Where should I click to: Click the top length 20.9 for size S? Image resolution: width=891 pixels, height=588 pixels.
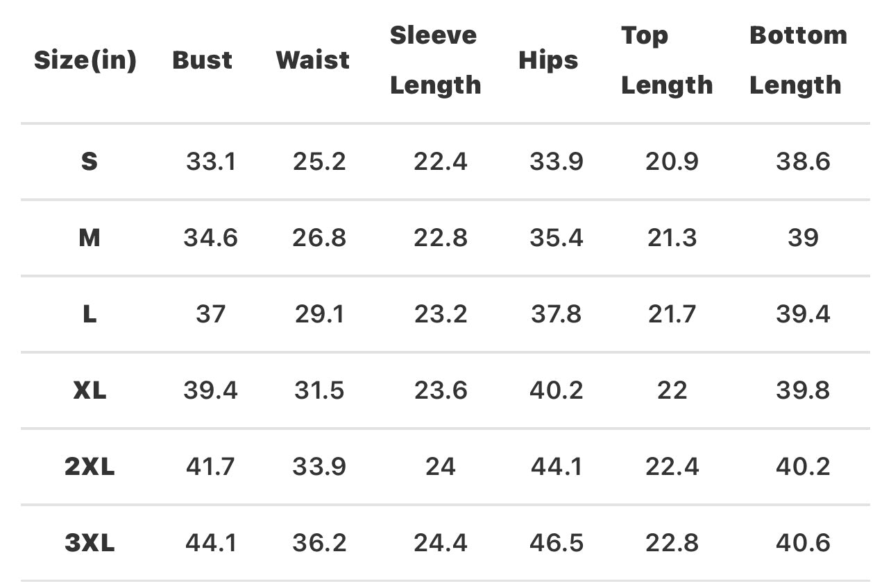coord(672,162)
